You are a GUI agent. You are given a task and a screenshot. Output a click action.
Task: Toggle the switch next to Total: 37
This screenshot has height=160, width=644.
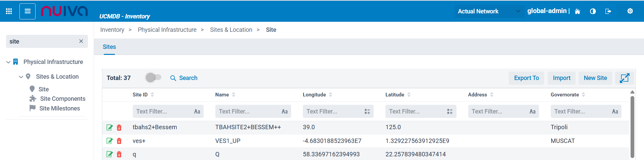coord(154,78)
